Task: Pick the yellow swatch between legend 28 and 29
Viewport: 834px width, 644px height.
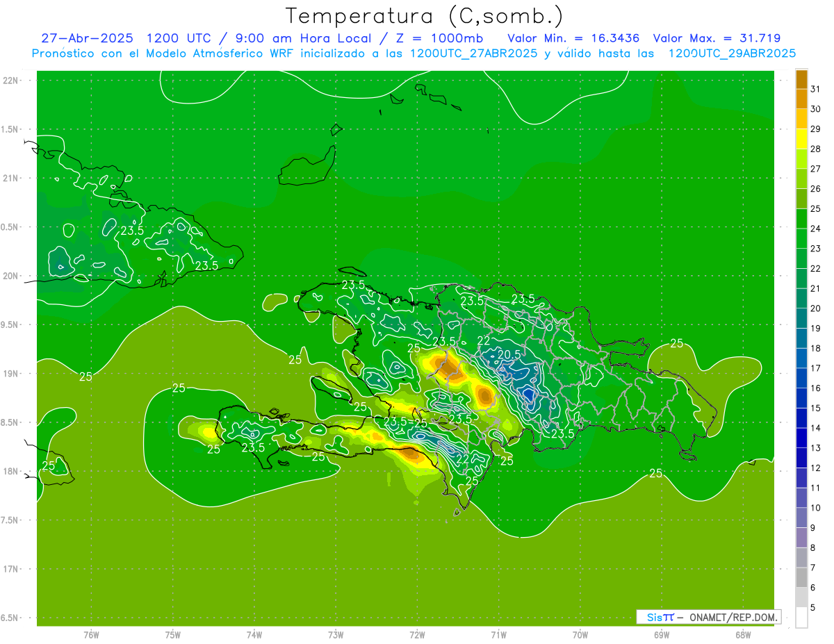Action: [x=801, y=139]
